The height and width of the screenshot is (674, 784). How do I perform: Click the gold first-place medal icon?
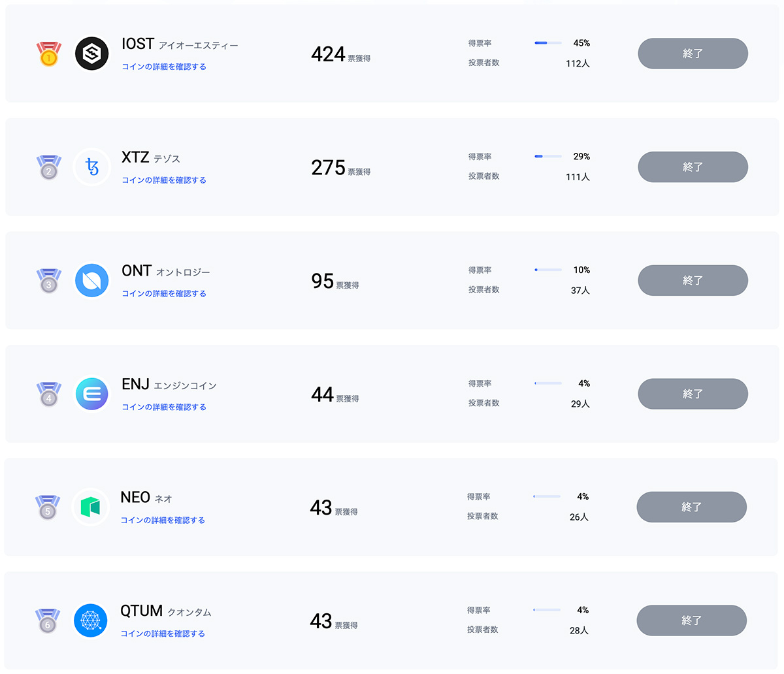click(49, 54)
